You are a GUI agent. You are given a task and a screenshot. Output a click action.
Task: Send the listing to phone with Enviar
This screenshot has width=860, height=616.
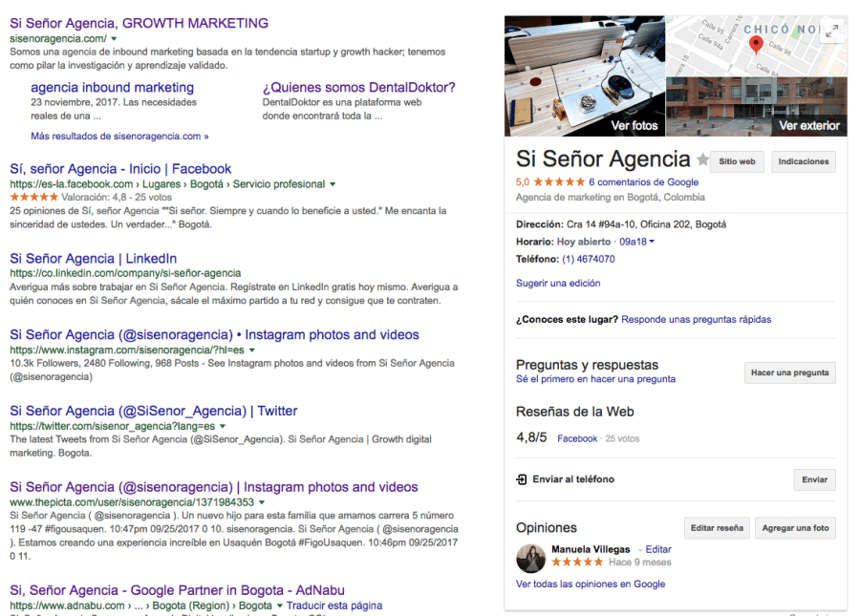pyautogui.click(x=814, y=479)
